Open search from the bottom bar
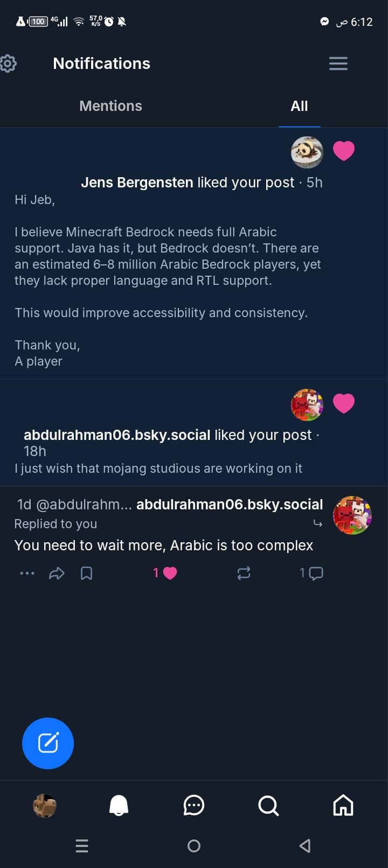Image resolution: width=388 pixels, height=868 pixels. point(268,806)
